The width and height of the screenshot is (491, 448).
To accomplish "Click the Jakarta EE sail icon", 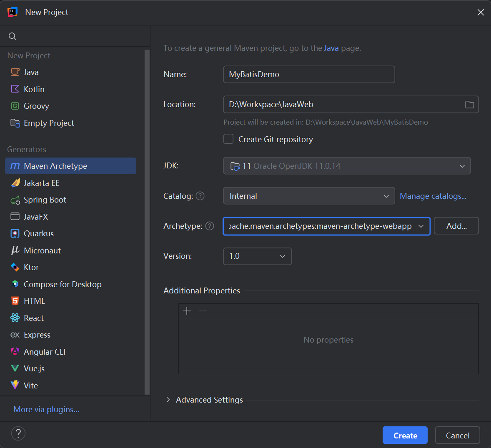I will pyautogui.click(x=15, y=183).
